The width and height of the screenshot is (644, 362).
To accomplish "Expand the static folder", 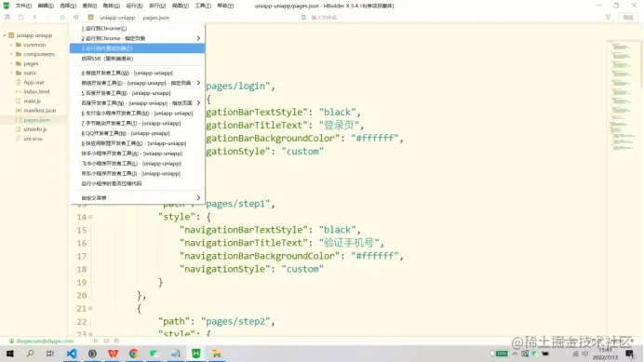I will [11, 73].
